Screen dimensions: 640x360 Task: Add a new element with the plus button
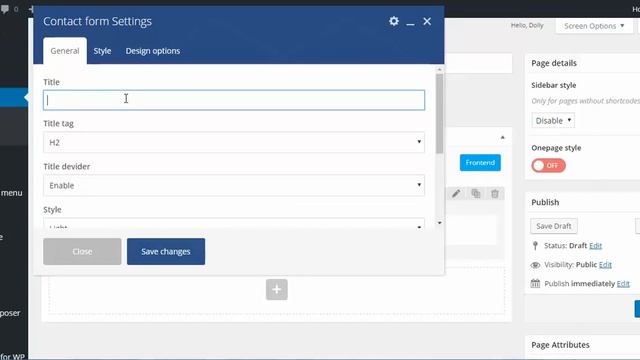(277, 289)
